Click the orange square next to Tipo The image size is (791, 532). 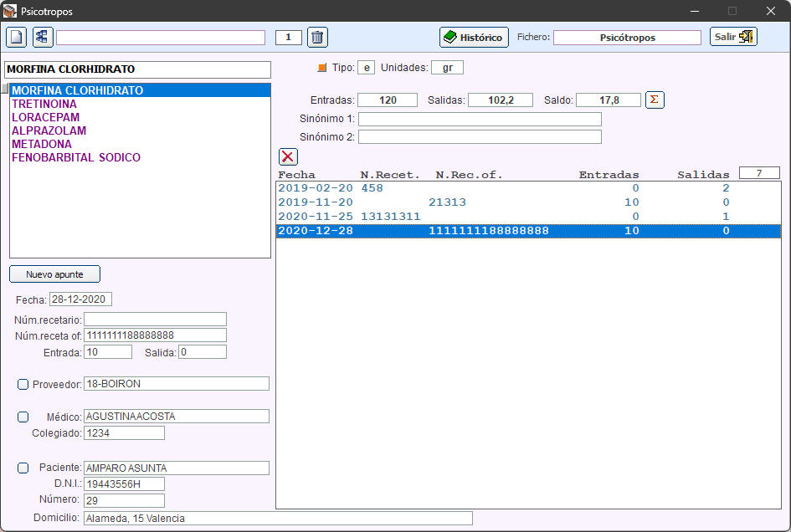click(x=322, y=68)
